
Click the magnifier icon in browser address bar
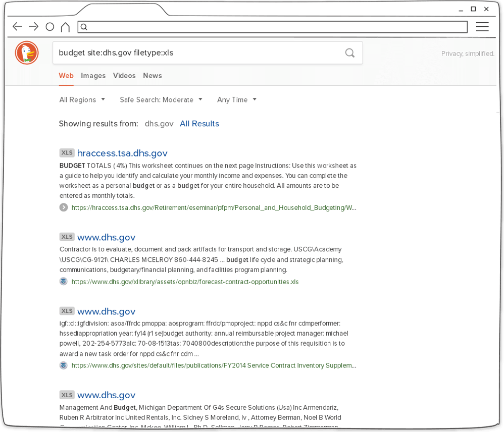point(84,27)
